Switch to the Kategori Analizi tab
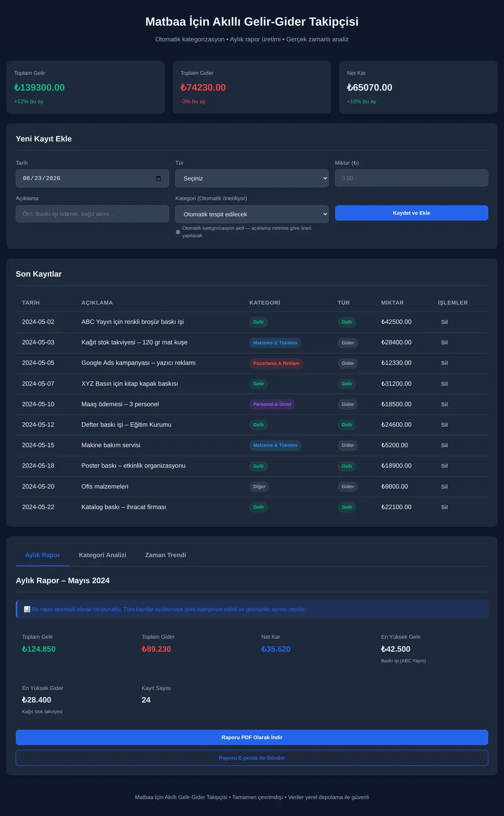 [102, 555]
